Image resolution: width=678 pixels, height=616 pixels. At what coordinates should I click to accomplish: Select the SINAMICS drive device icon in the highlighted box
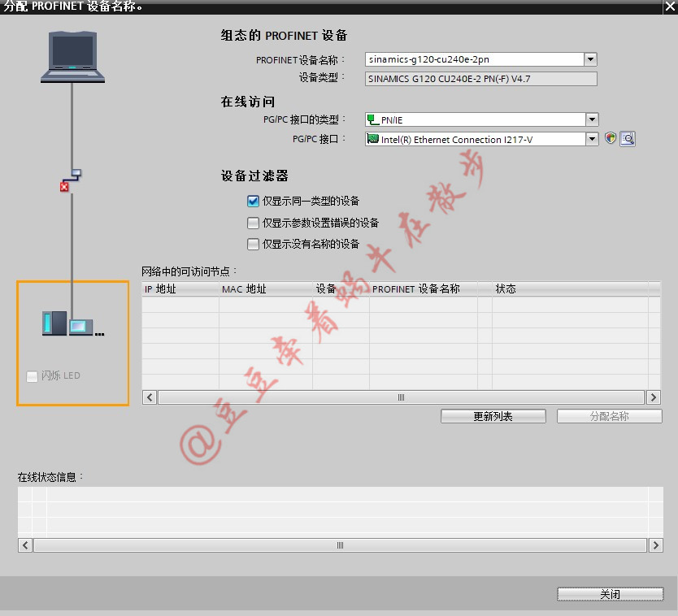tap(54, 323)
